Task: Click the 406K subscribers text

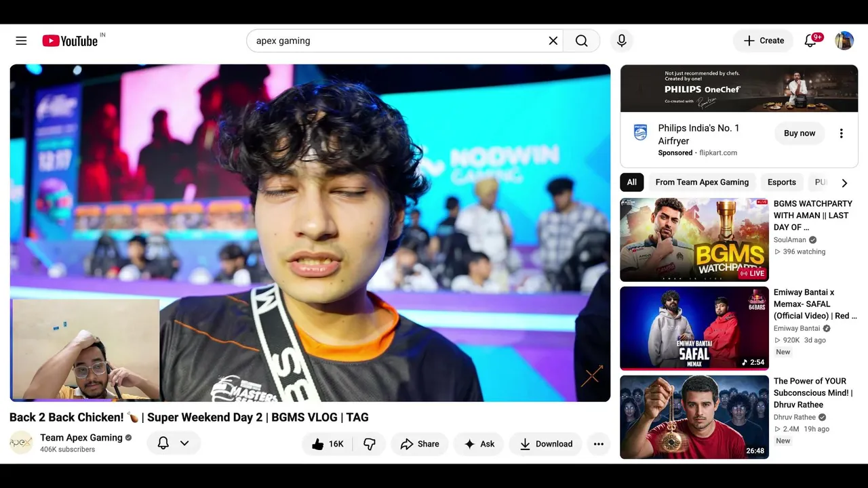Action: 68,449
